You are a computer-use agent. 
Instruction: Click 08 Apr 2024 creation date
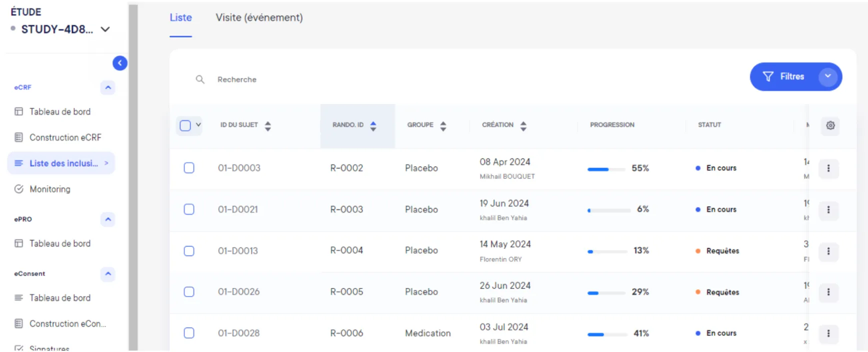point(504,162)
